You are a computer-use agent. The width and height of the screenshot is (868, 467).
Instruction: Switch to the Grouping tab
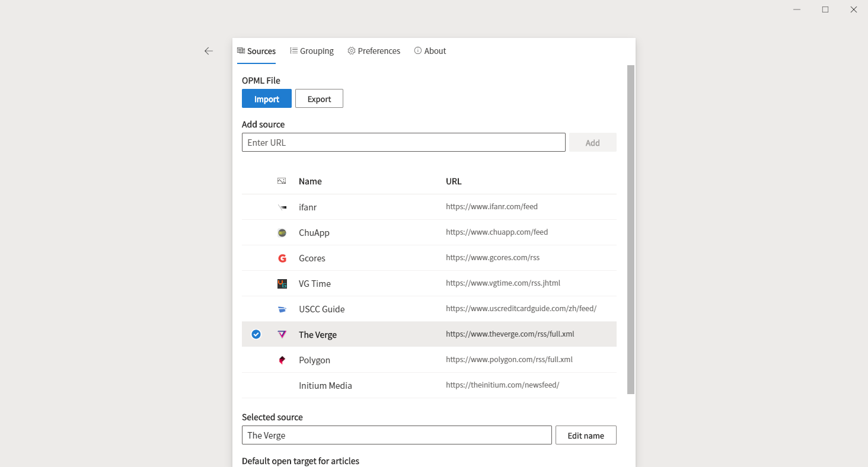[x=312, y=51]
